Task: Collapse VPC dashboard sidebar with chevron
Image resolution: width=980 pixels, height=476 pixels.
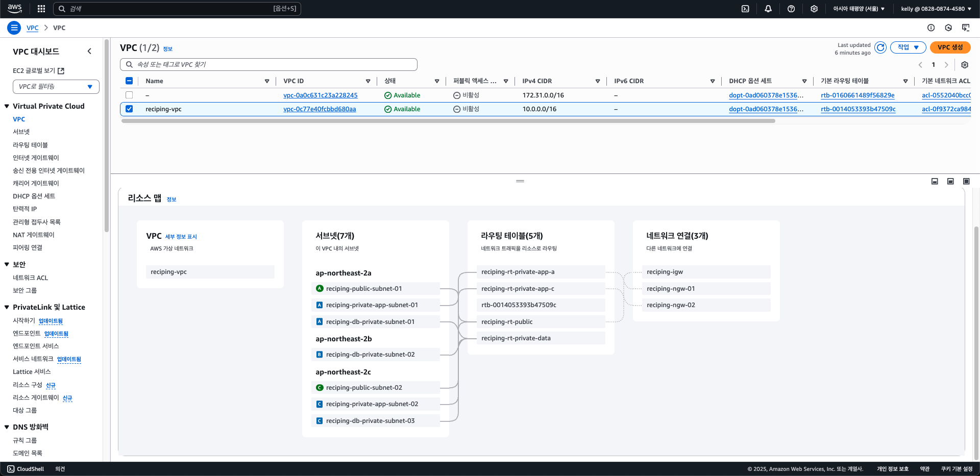Action: pos(89,51)
